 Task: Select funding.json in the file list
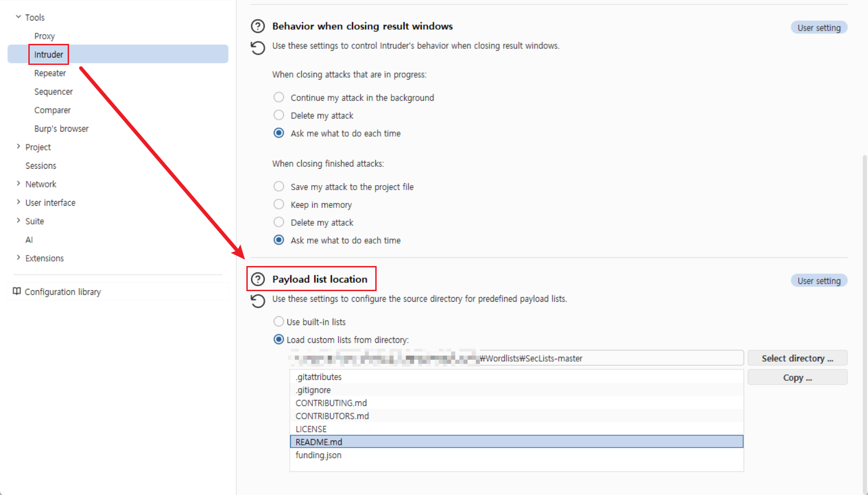tap(517, 455)
